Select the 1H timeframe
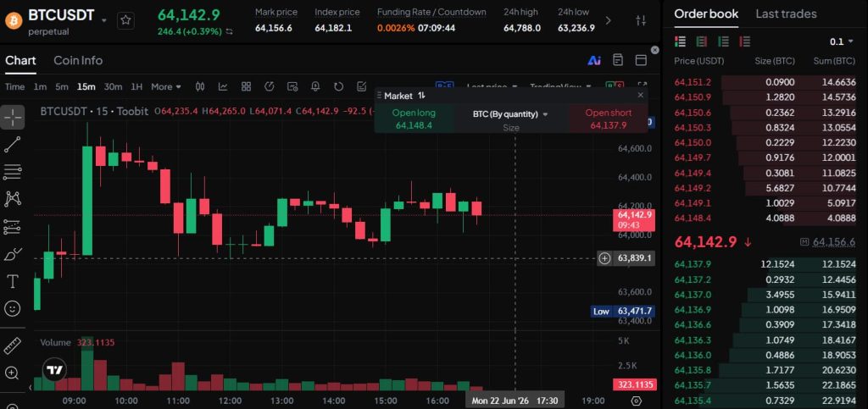Screen dimensions: 868x409 (136, 86)
